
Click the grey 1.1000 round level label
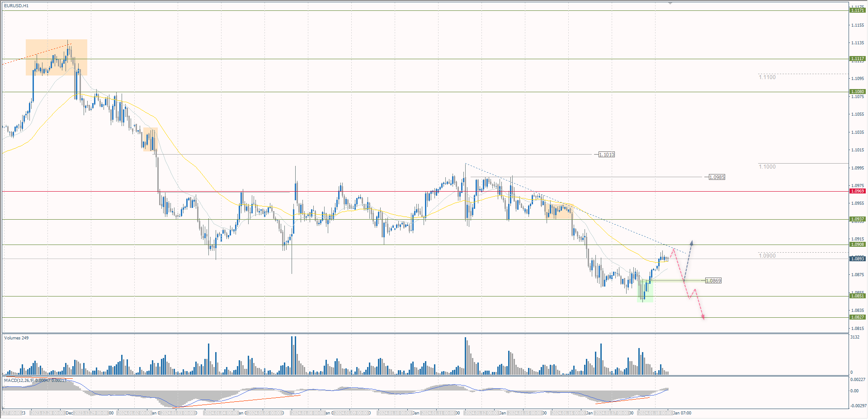coord(767,167)
